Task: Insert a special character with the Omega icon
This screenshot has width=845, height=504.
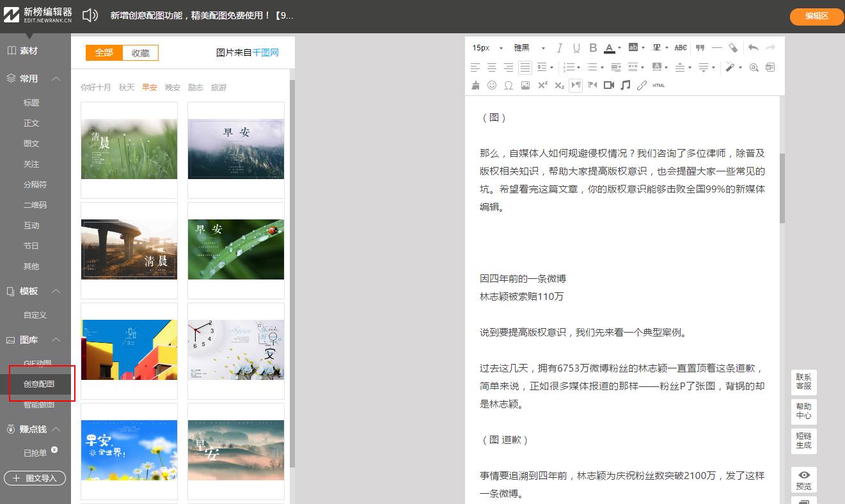Action: point(509,85)
